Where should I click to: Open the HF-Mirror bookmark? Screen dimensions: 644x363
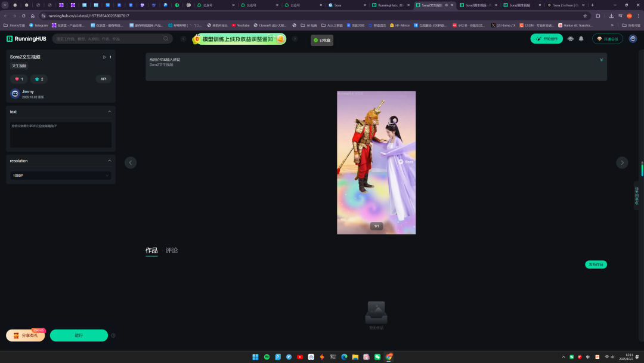click(x=400, y=25)
